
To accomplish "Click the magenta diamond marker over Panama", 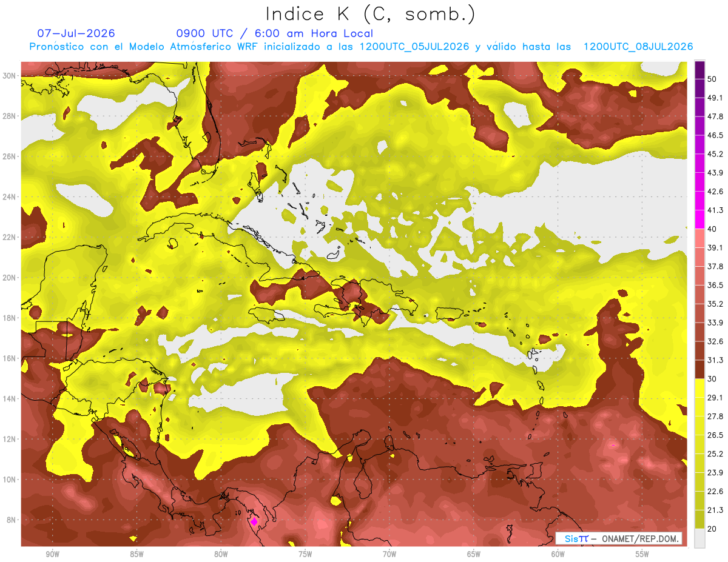I will (x=254, y=521).
